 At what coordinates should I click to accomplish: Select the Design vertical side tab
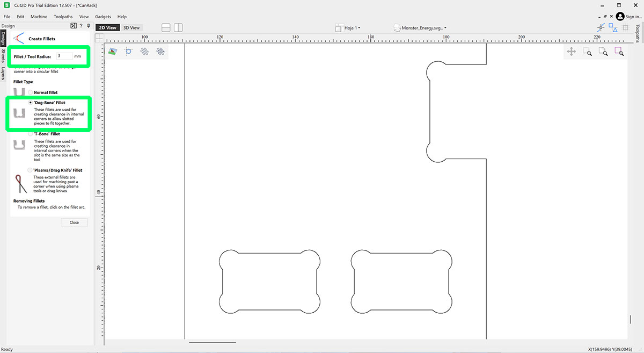3,39
